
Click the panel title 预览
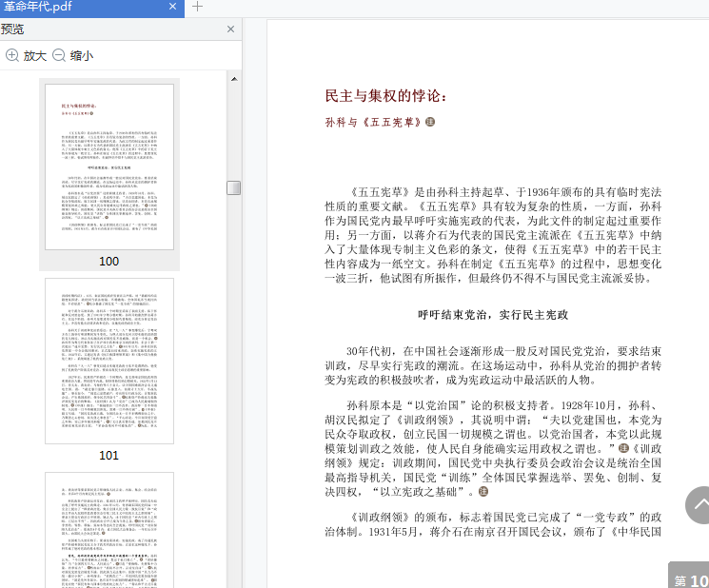(x=12, y=29)
